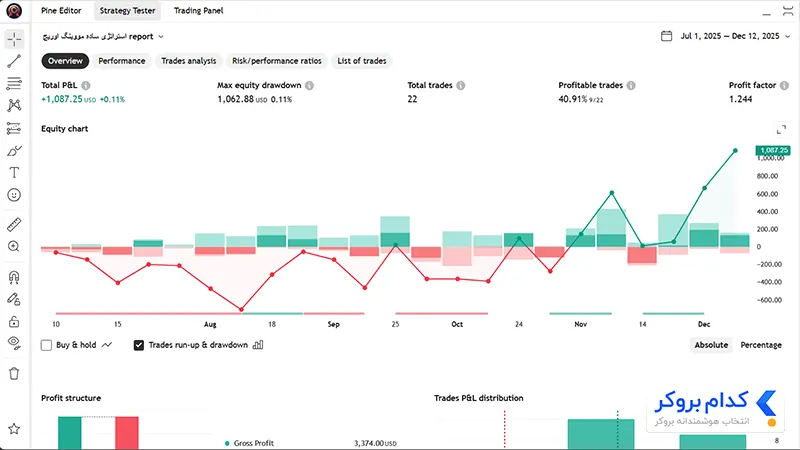This screenshot has width=800, height=450.
Task: Open the text annotation tool
Action: (x=14, y=172)
